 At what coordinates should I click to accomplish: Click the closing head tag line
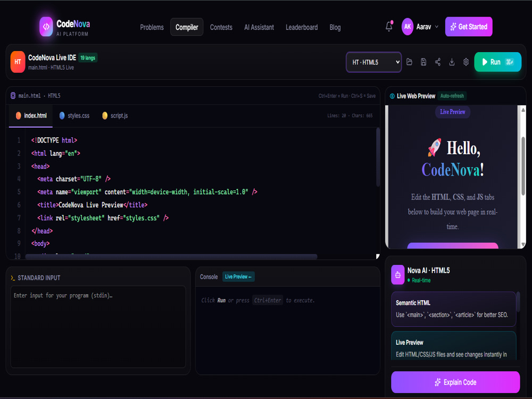click(42, 231)
